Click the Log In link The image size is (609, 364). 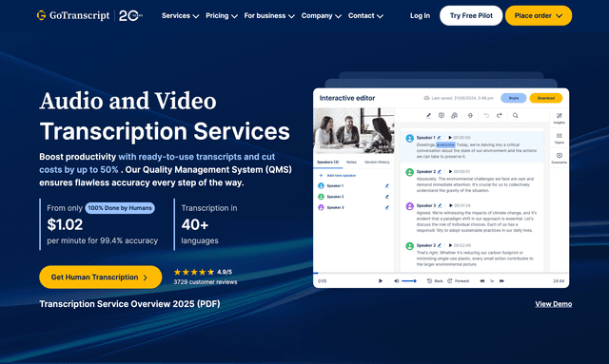point(420,16)
